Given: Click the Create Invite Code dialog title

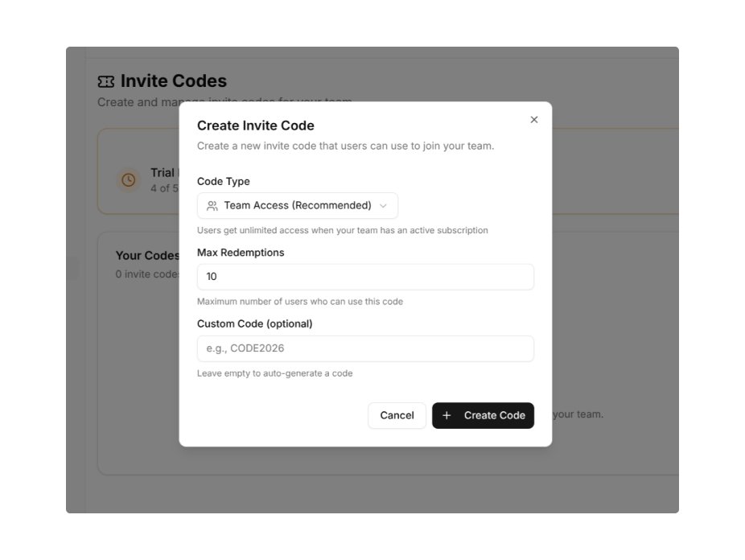Looking at the screenshot, I should 256,126.
